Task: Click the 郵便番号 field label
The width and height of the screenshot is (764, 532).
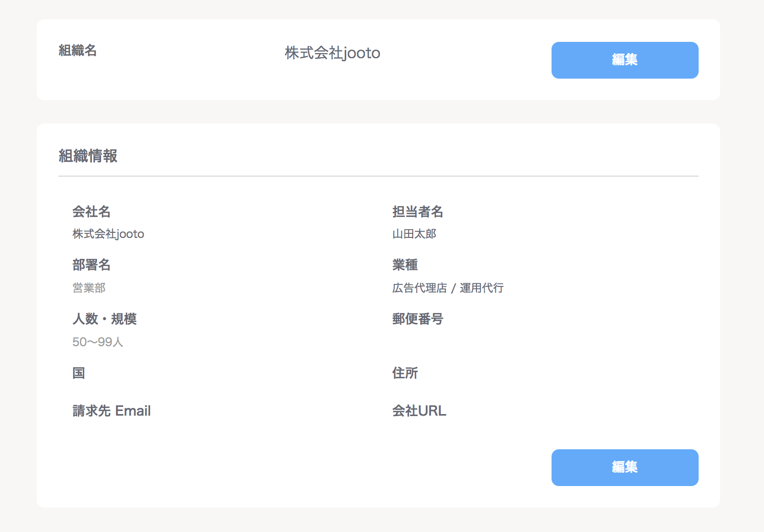Action: [418, 319]
